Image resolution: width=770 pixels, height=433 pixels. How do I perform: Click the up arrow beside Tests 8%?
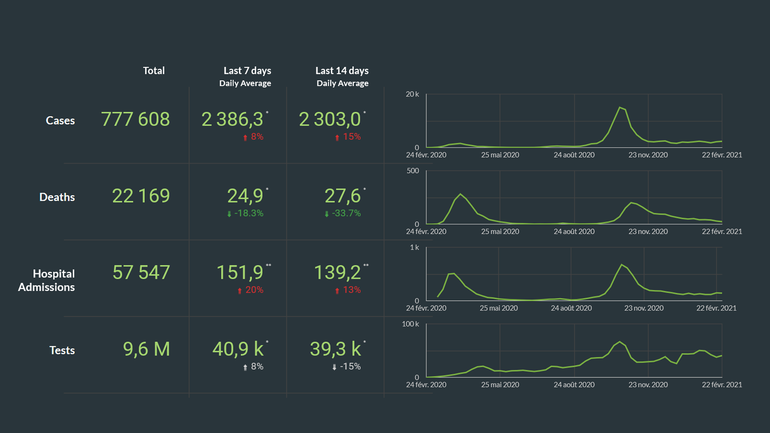pos(243,367)
